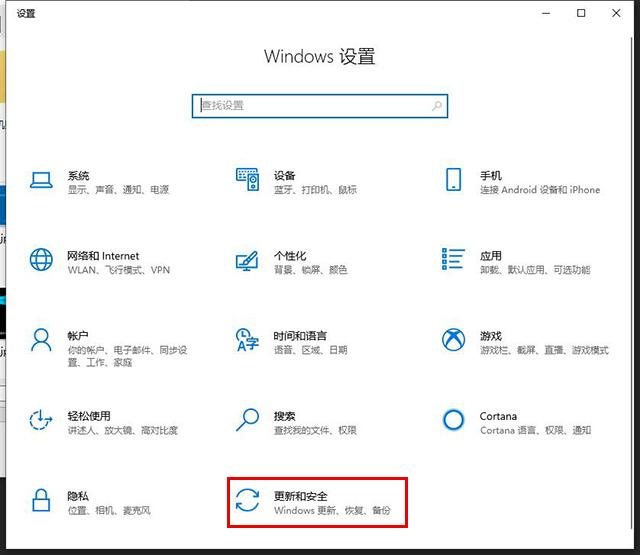Click the text 背景、锁屏、颜色
640x555 pixels.
311,270
